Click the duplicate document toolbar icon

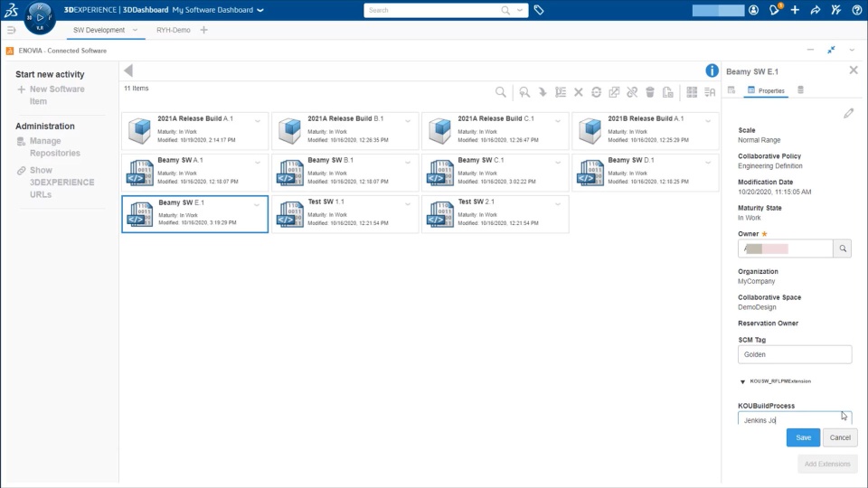pos(668,92)
